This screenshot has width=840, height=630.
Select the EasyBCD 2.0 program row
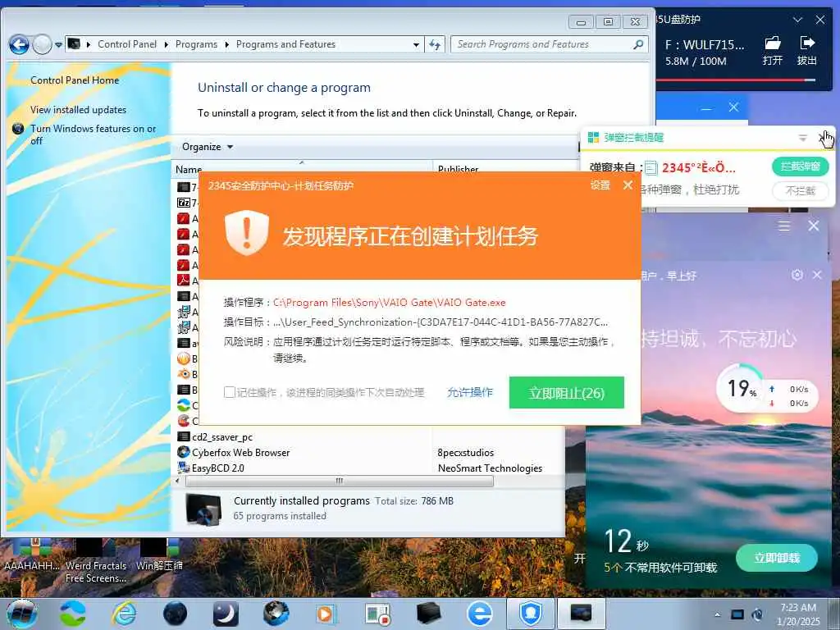click(217, 468)
